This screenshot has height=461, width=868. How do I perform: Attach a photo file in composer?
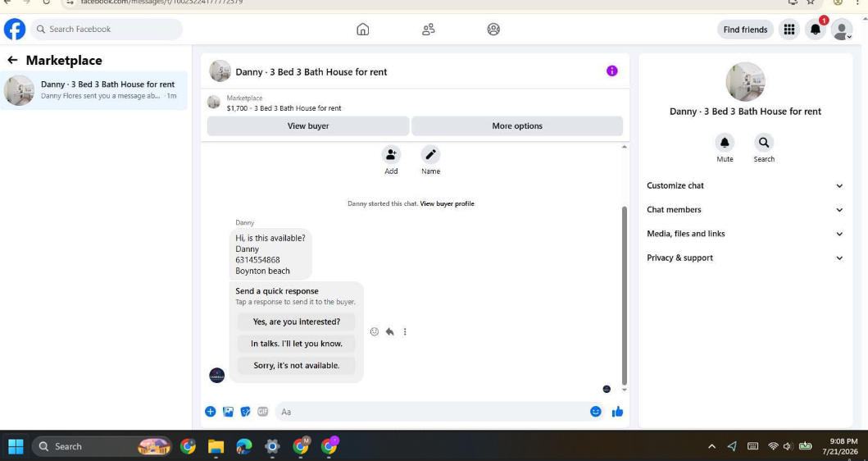tap(228, 411)
